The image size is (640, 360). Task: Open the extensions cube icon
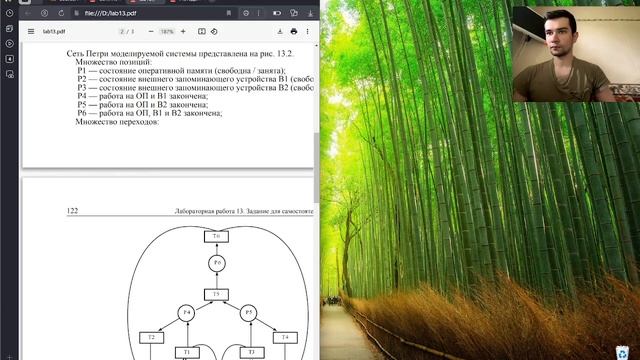[x=293, y=13]
